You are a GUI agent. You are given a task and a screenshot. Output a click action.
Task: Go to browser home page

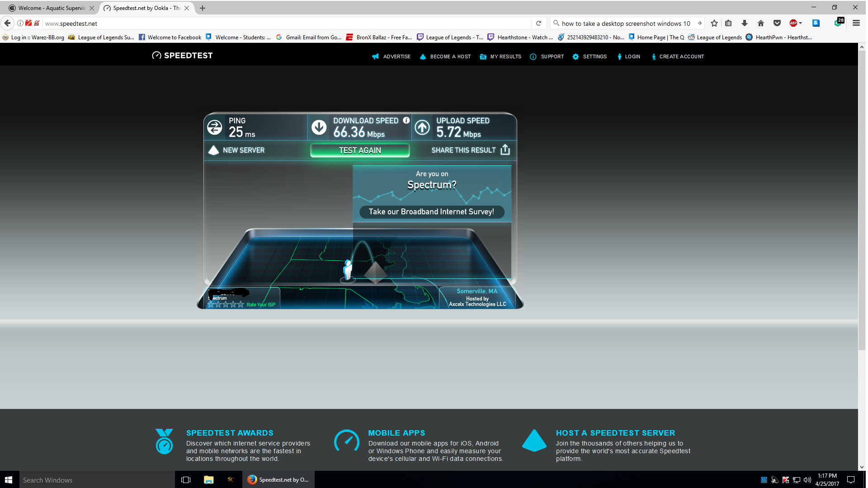click(x=761, y=23)
